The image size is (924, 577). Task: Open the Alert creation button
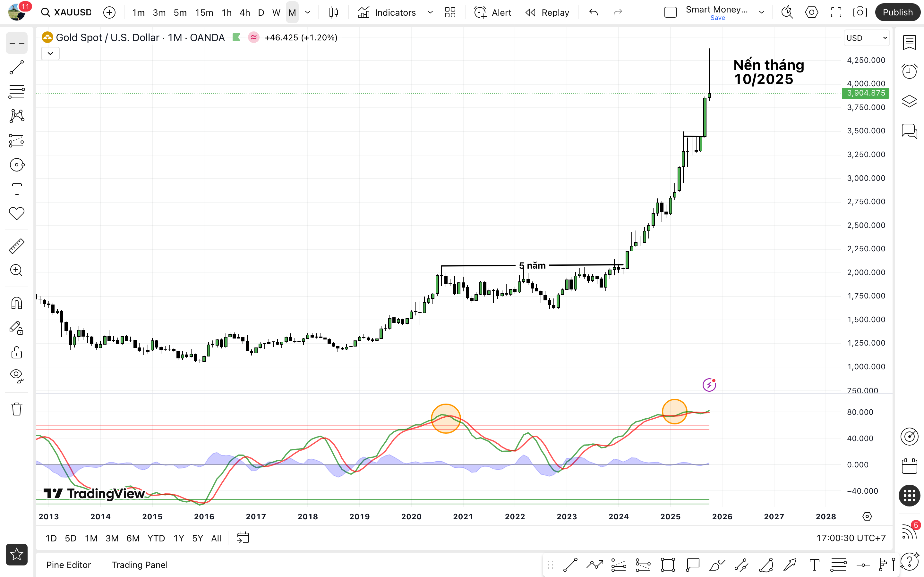(x=492, y=12)
